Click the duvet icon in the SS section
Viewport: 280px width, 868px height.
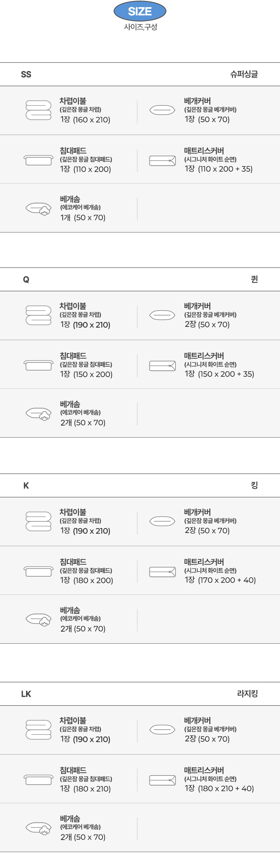[38, 110]
